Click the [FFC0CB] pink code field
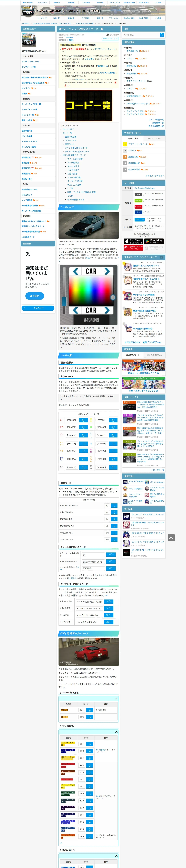Screen dimensions: 186x868 [72, 435]
